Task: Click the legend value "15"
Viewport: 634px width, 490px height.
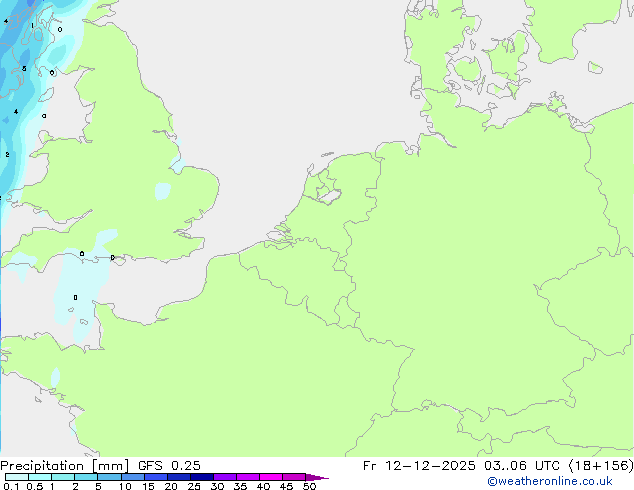Action: pos(148,486)
